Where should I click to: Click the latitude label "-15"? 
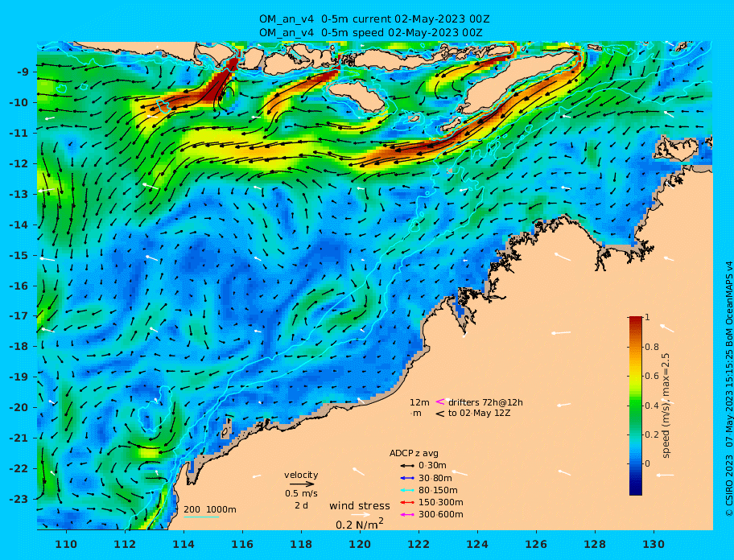[x=19, y=255]
